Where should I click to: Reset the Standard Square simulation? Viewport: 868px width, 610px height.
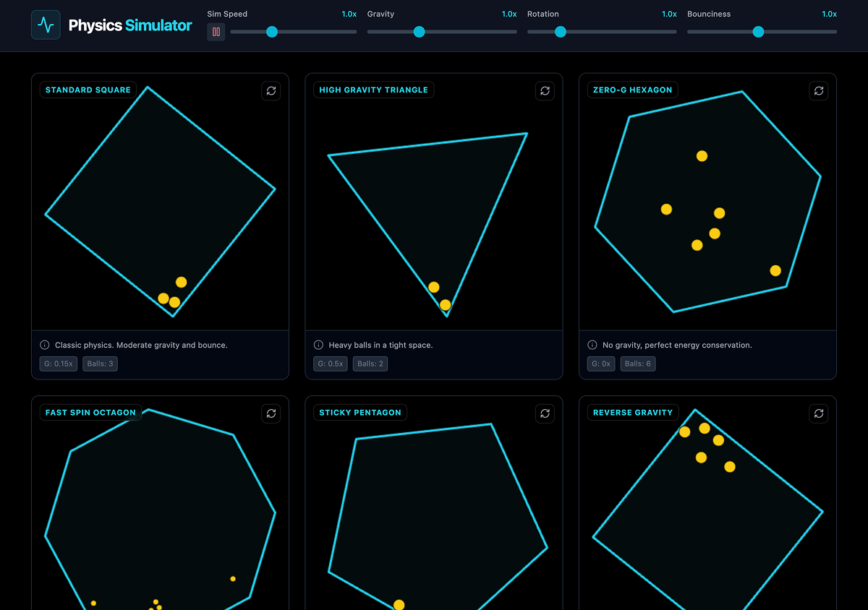[x=271, y=90]
